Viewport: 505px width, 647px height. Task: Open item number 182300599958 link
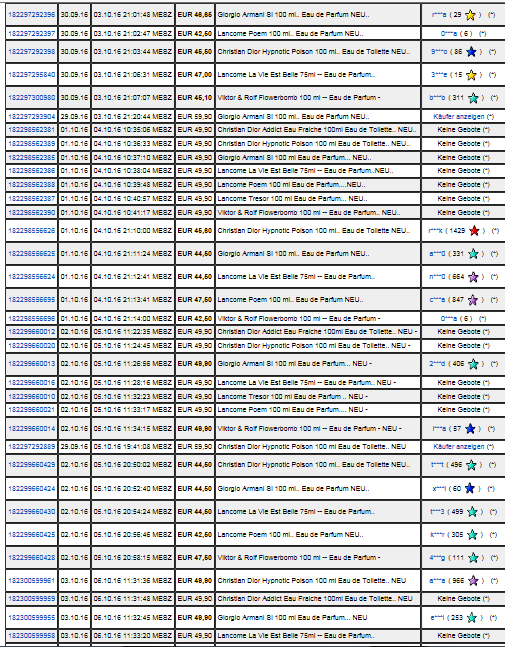[x=31, y=635]
